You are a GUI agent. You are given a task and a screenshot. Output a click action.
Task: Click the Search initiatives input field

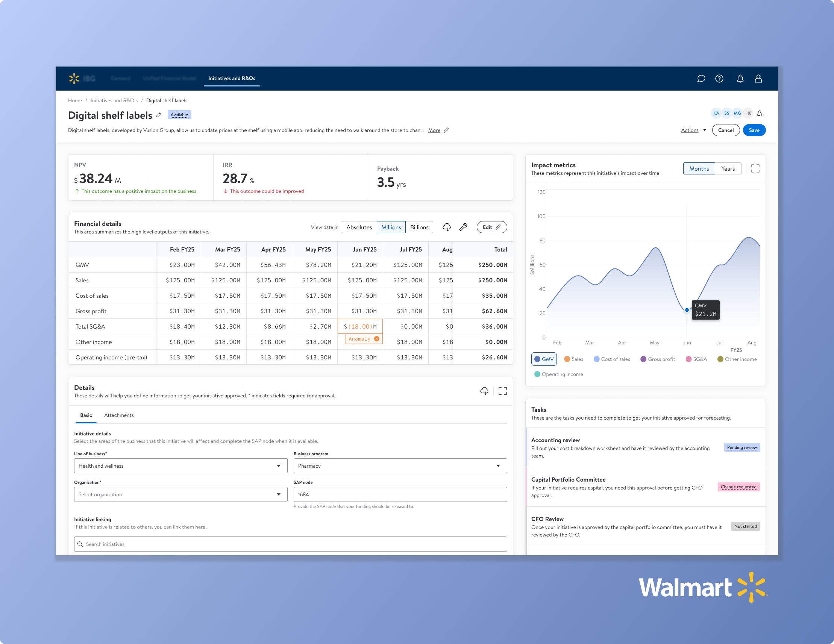290,544
